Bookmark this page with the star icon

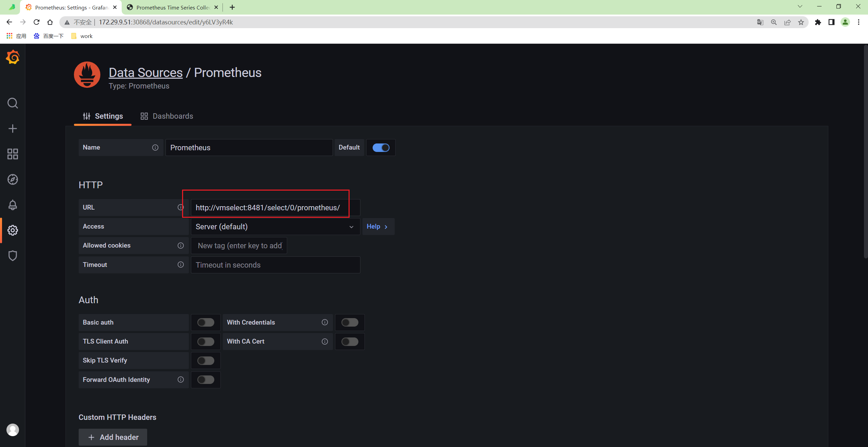pyautogui.click(x=801, y=22)
